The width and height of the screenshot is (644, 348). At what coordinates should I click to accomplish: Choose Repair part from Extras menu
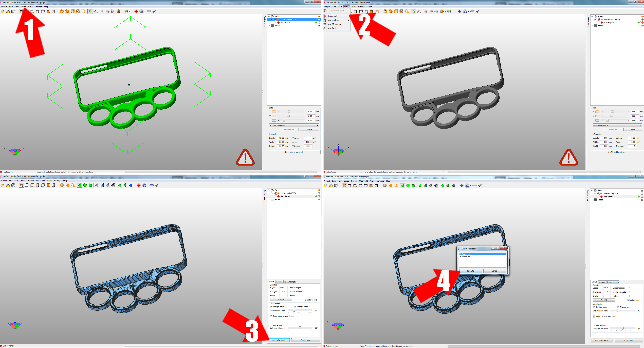coord(332,16)
